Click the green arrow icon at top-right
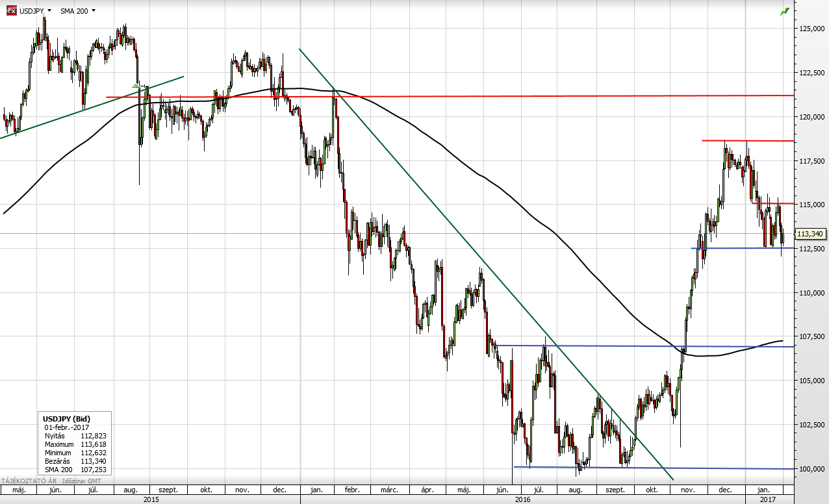Screen dimensions: 829x504 (x=785, y=12)
